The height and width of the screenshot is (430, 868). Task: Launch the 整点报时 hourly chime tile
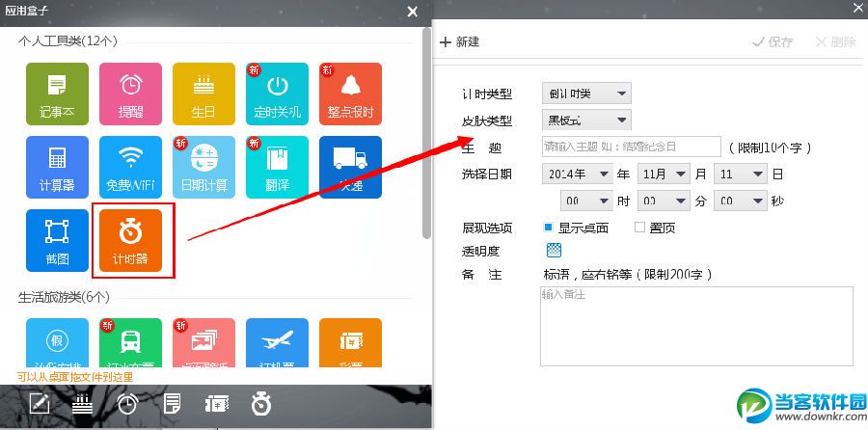click(350, 94)
